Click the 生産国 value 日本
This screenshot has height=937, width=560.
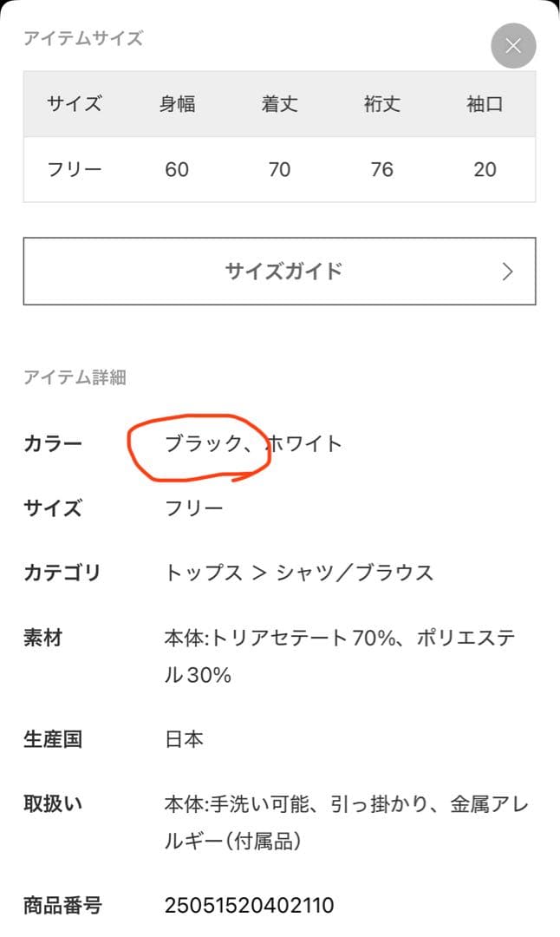pos(184,740)
